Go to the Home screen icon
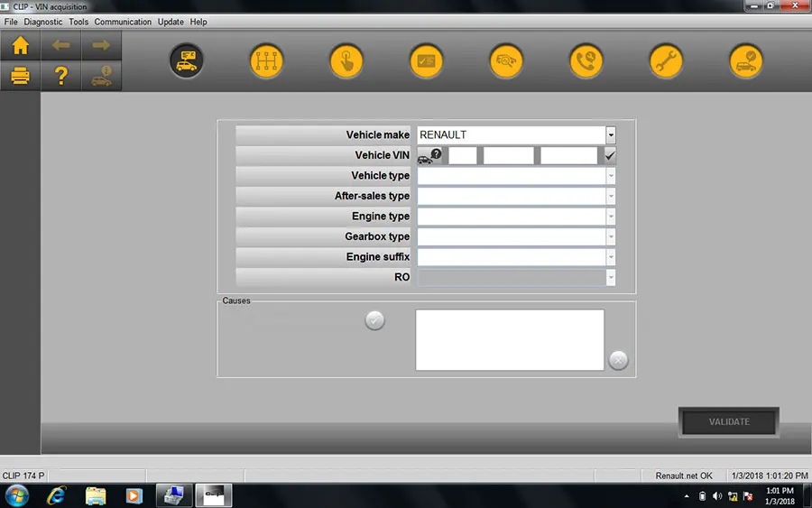Screen dimensions: 812x508 [20, 46]
